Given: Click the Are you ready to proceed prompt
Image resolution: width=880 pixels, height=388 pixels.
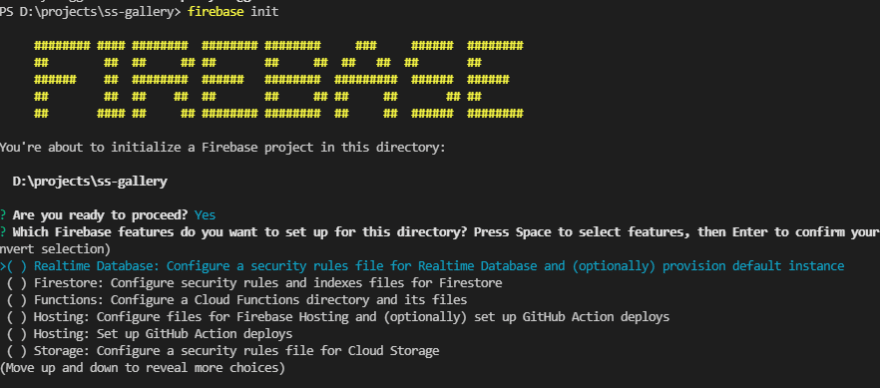Looking at the screenshot, I should pyautogui.click(x=101, y=215).
